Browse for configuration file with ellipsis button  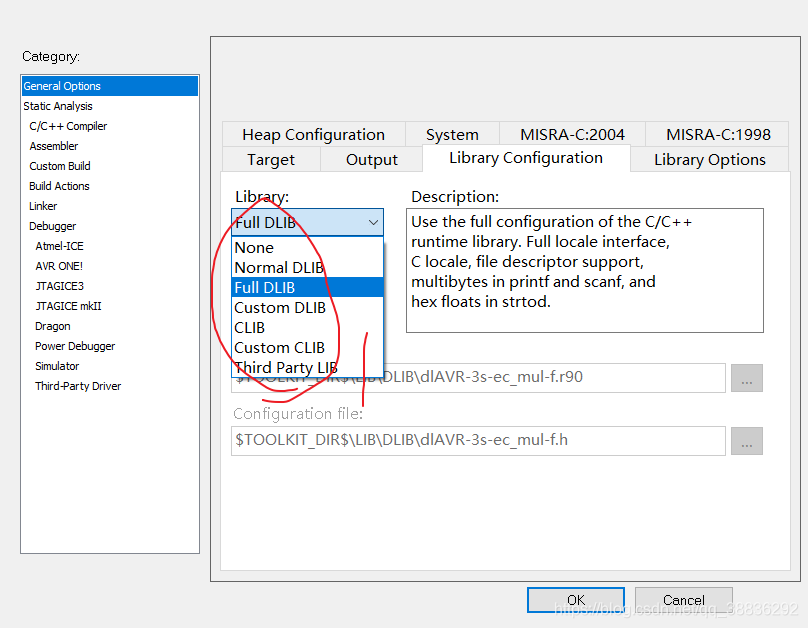coord(747,441)
